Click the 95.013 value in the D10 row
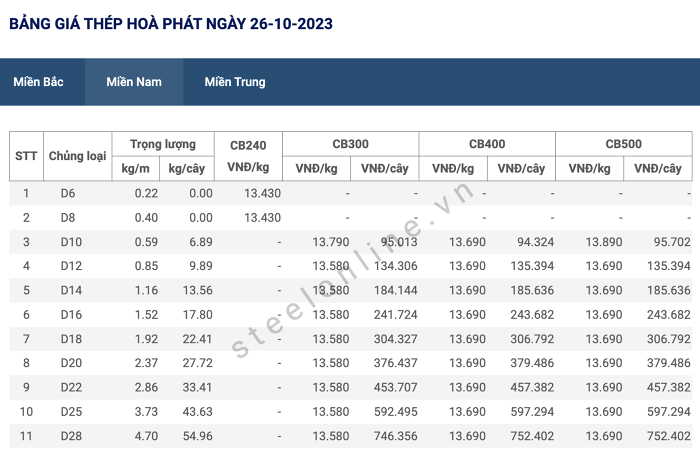700x456 pixels. pyautogui.click(x=399, y=242)
